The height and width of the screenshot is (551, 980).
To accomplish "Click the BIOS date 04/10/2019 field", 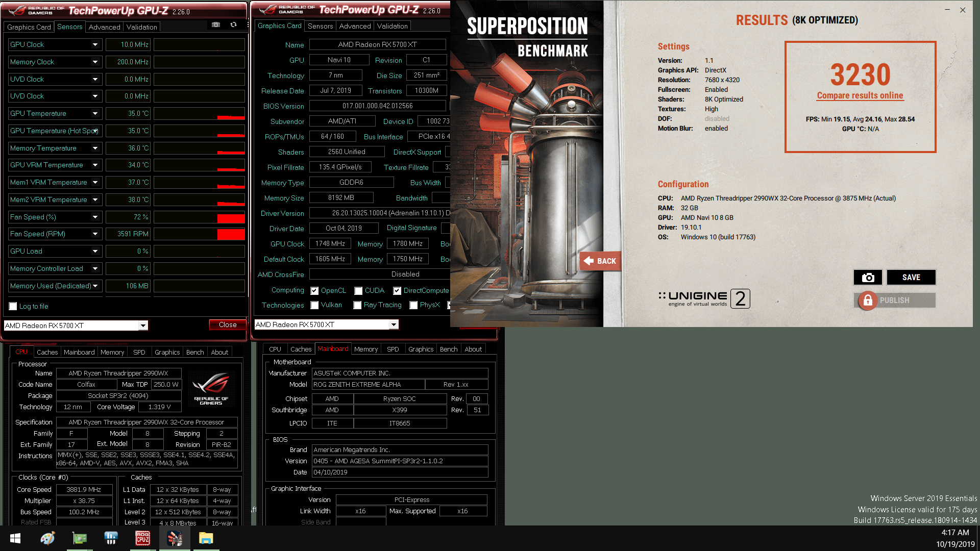I will coord(400,472).
